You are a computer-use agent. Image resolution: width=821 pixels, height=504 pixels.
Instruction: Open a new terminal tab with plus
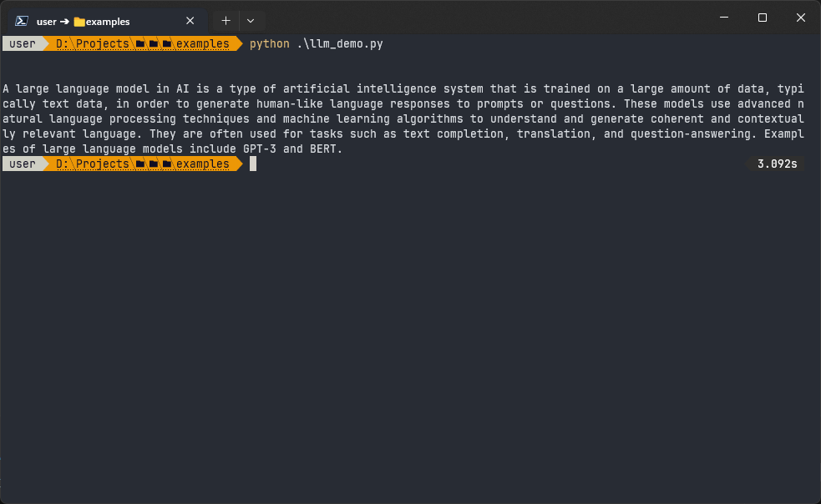click(x=226, y=21)
